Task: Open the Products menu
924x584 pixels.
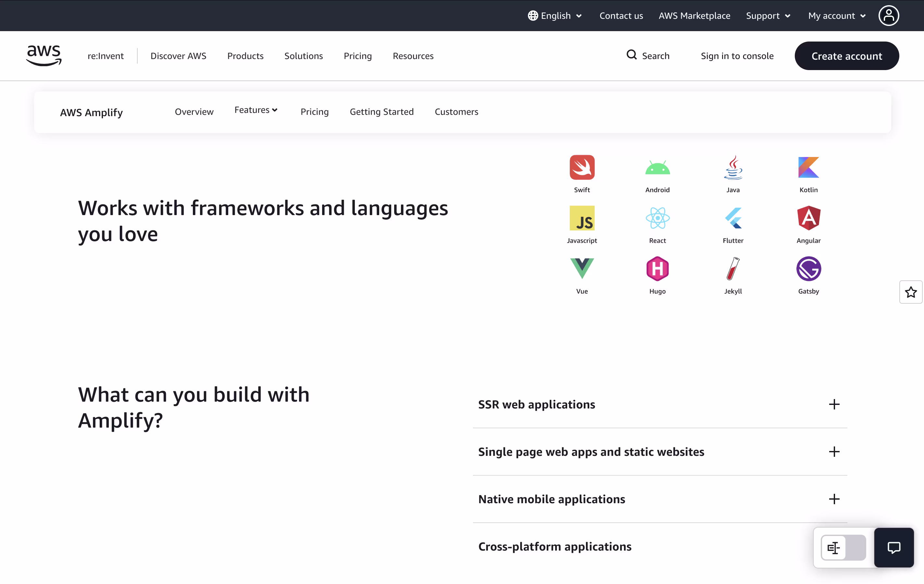Action: point(245,56)
